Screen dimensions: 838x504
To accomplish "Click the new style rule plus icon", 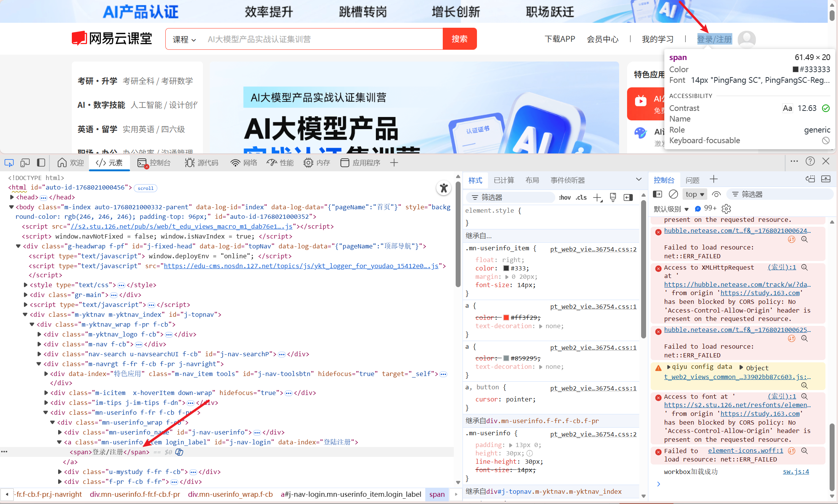I will [x=597, y=197].
